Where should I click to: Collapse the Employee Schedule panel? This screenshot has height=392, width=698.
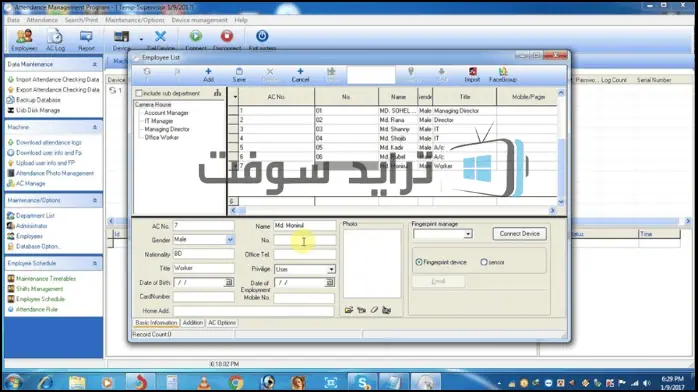click(95, 263)
